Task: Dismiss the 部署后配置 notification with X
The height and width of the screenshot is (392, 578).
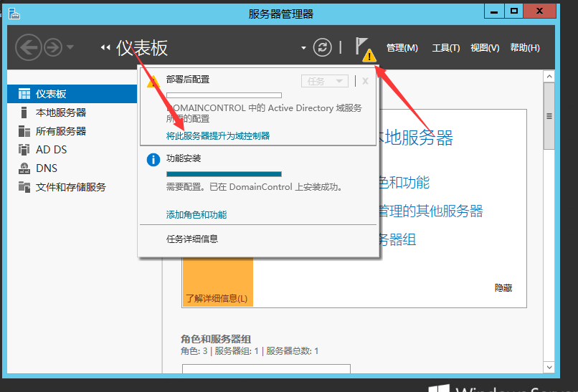Action: (365, 81)
